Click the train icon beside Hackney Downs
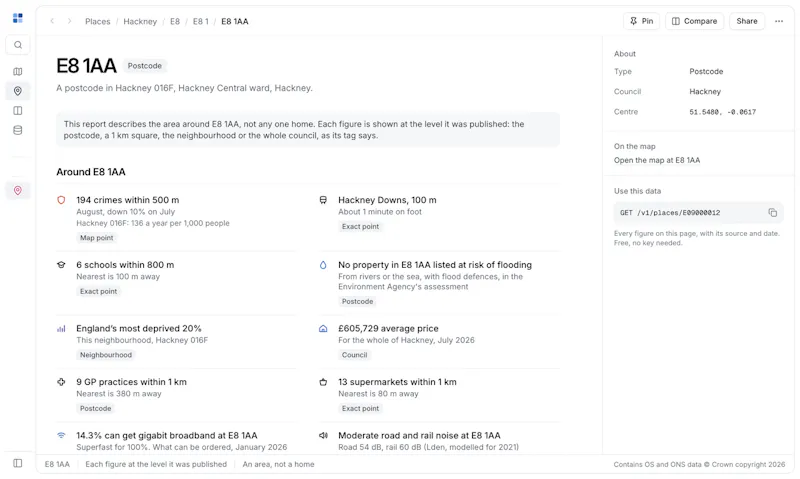 click(323, 200)
